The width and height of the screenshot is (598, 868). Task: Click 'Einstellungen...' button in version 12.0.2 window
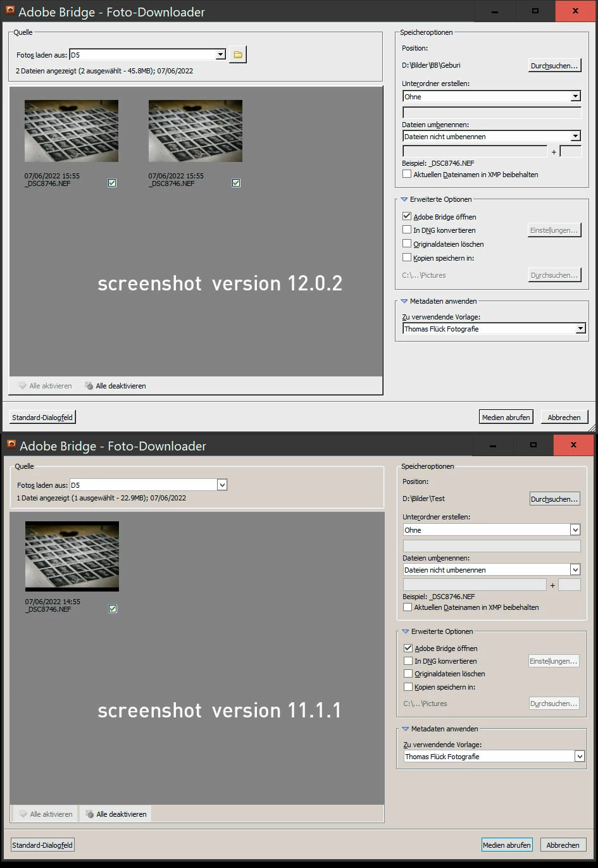[x=554, y=230]
